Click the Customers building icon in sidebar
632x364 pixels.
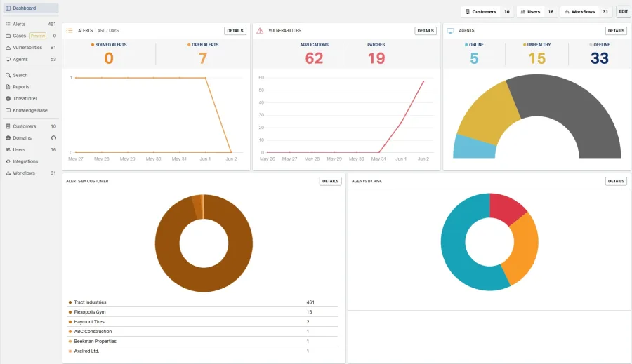pos(8,126)
